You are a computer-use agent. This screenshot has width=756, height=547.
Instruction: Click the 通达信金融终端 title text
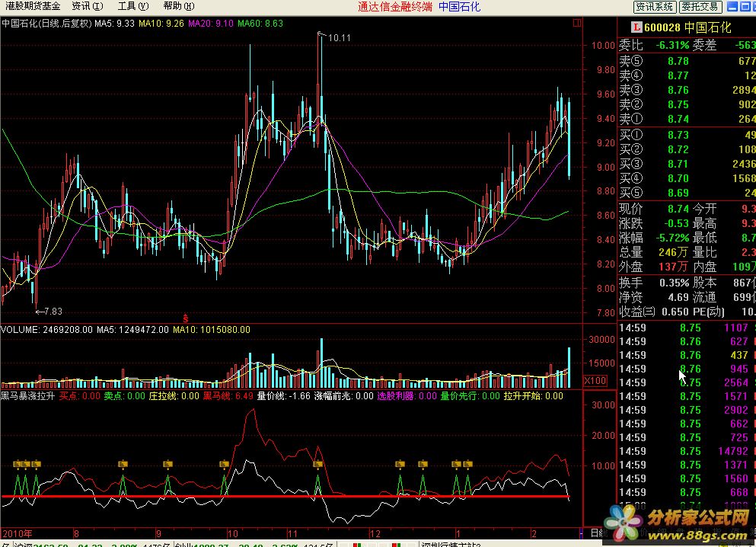[x=395, y=7]
